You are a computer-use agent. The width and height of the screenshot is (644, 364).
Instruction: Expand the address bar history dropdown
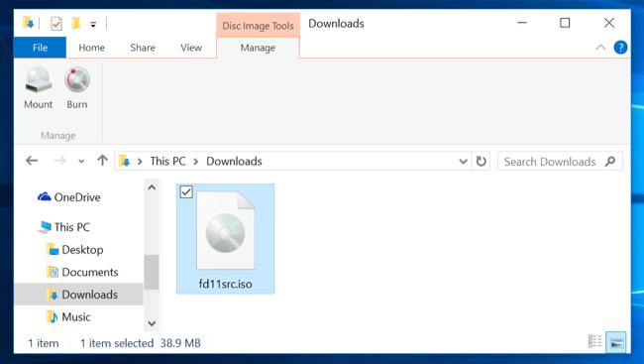click(x=463, y=162)
